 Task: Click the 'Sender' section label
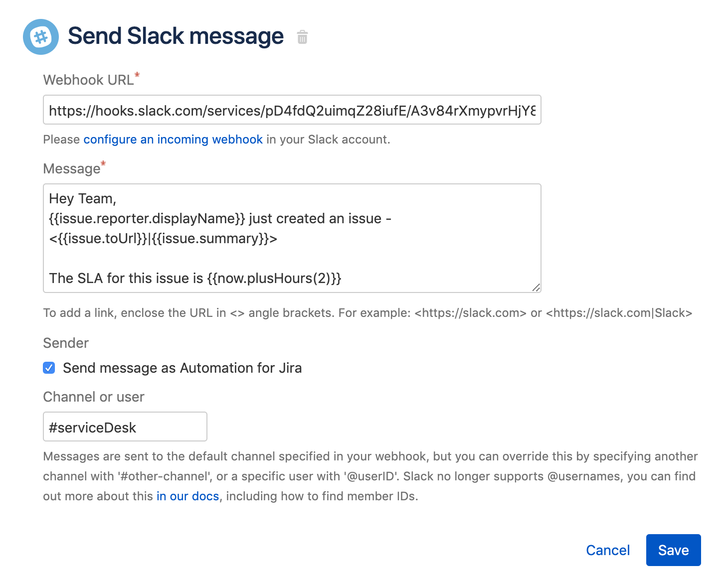pos(66,343)
